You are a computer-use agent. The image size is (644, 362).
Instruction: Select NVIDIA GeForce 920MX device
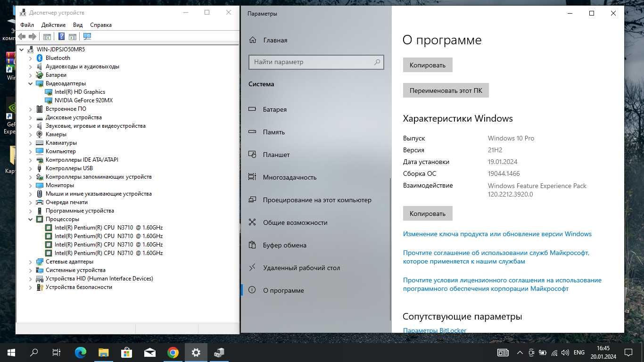coord(83,100)
